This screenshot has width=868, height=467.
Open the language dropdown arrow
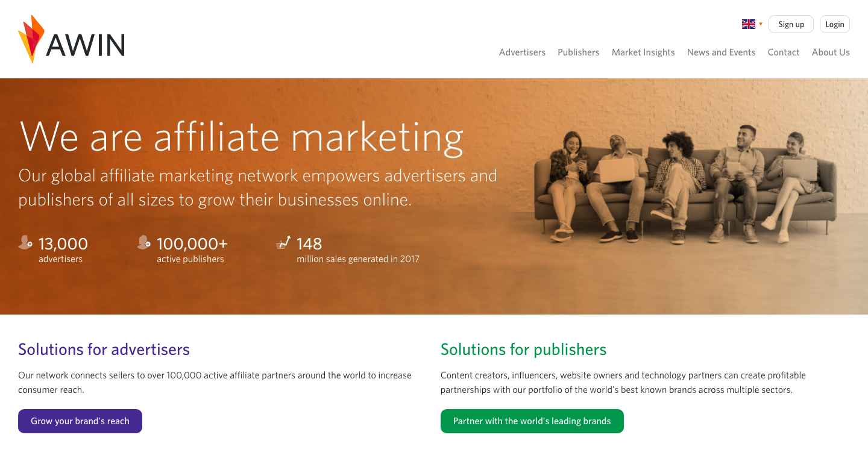[761, 24]
